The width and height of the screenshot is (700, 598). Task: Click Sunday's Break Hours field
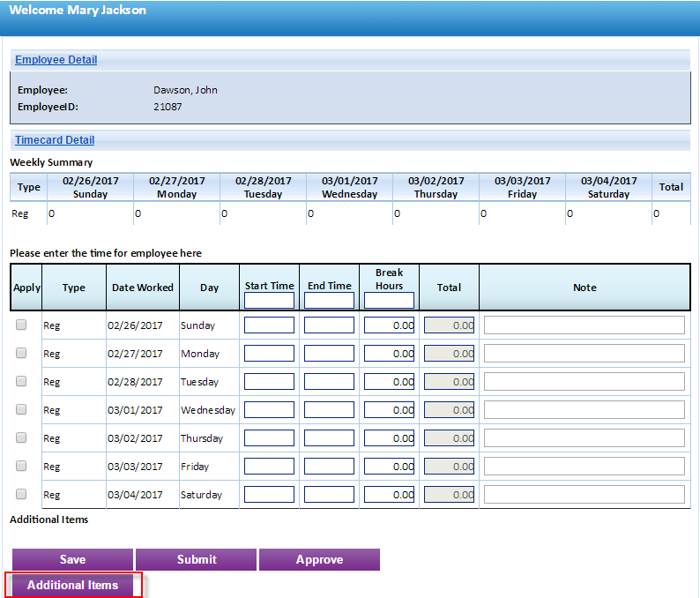pyautogui.click(x=389, y=325)
